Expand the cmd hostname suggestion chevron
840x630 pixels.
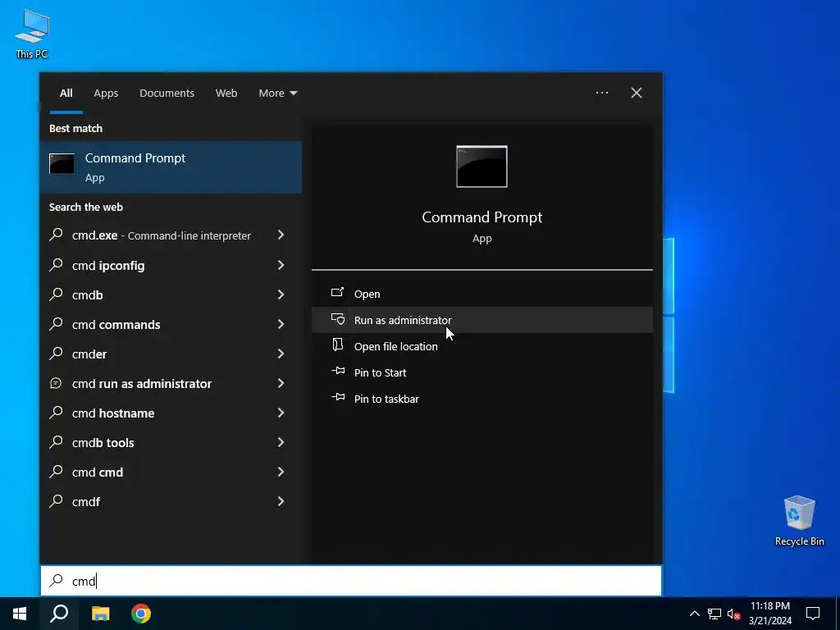pyautogui.click(x=281, y=412)
